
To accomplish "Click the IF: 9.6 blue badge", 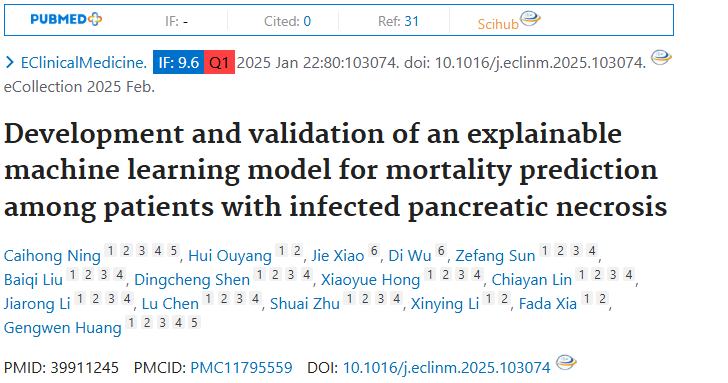I will (178, 62).
